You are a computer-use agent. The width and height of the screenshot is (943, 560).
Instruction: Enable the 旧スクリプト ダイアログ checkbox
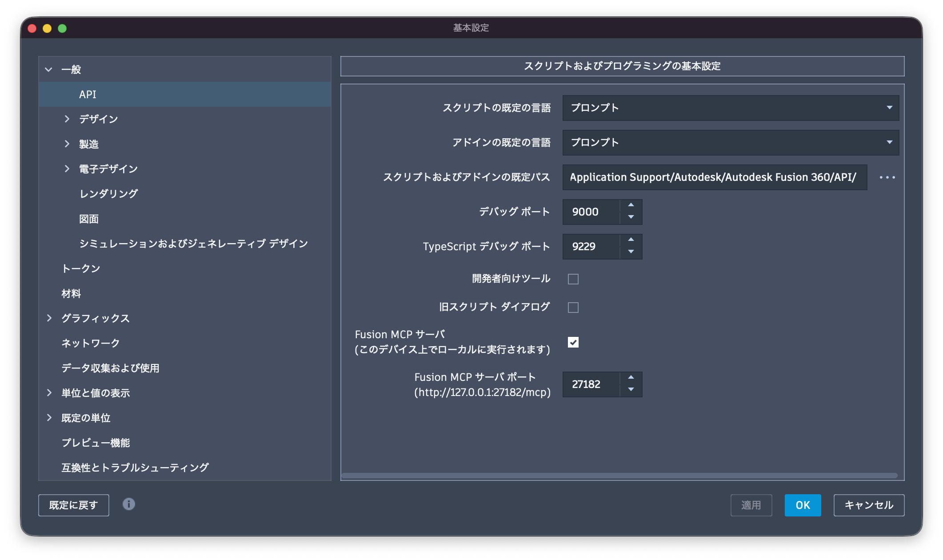573,308
